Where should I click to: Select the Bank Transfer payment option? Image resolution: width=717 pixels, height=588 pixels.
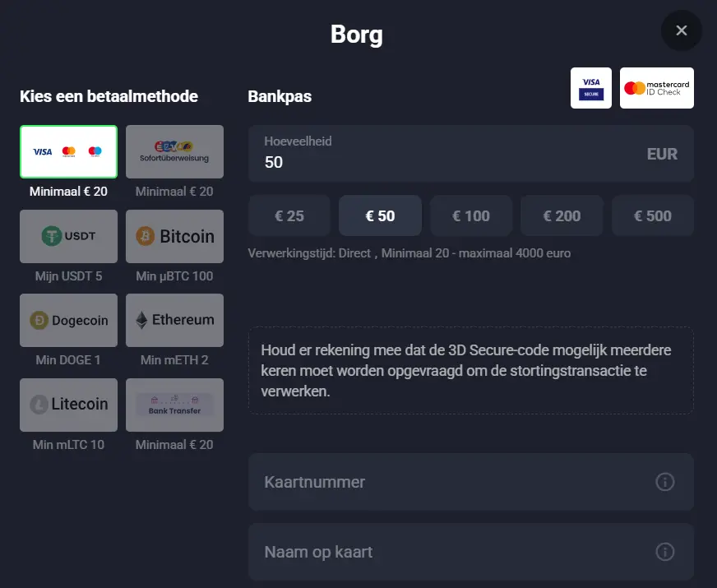174,405
